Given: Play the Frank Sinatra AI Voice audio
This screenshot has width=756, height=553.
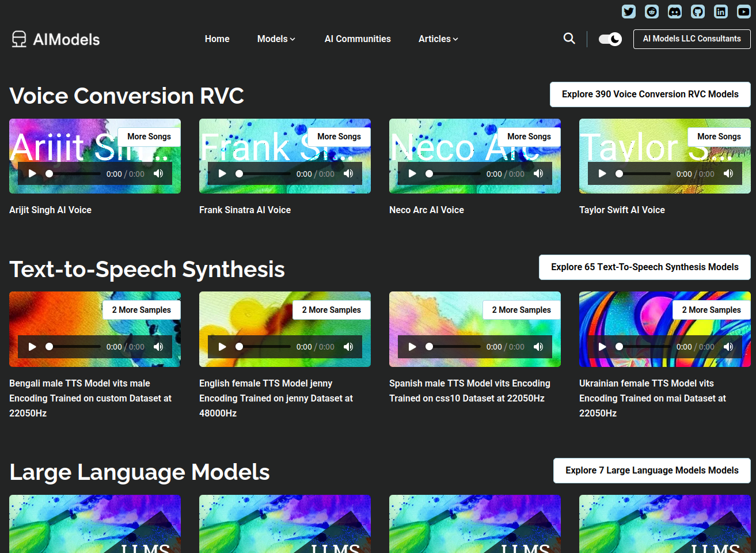Looking at the screenshot, I should click(222, 173).
